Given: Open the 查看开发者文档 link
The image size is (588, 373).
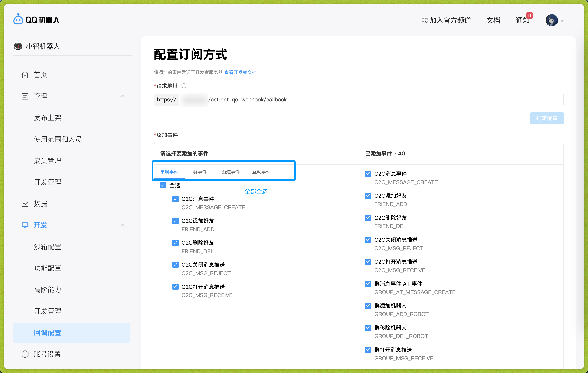Looking at the screenshot, I should [240, 72].
